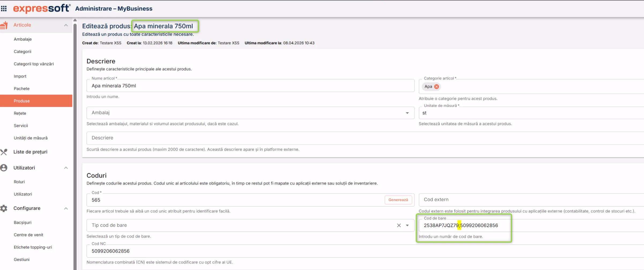Remove the Apa category chip
Image resolution: width=644 pixels, height=270 pixels.
437,86
